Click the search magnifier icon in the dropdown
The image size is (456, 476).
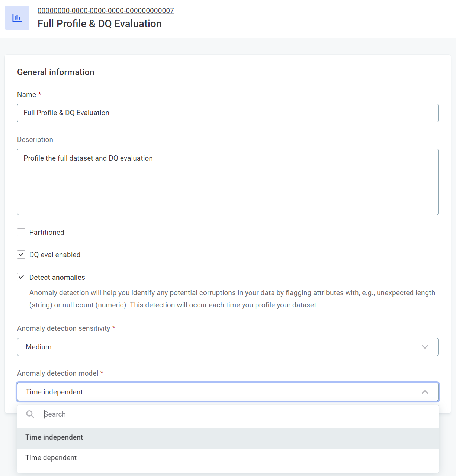(x=30, y=414)
